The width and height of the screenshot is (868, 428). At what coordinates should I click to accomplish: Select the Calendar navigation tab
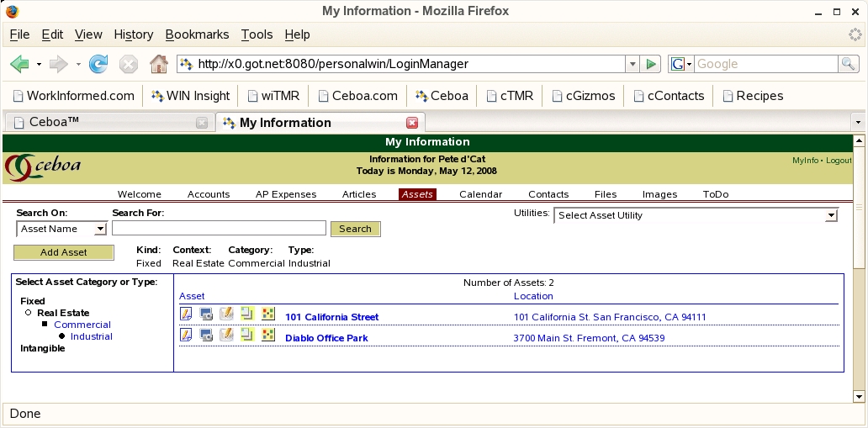[x=480, y=194]
